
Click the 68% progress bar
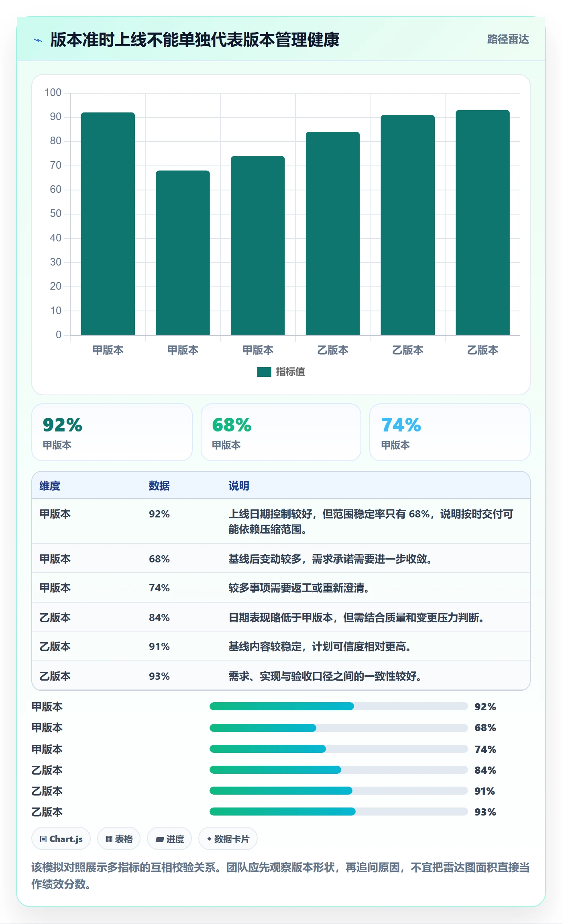click(339, 728)
